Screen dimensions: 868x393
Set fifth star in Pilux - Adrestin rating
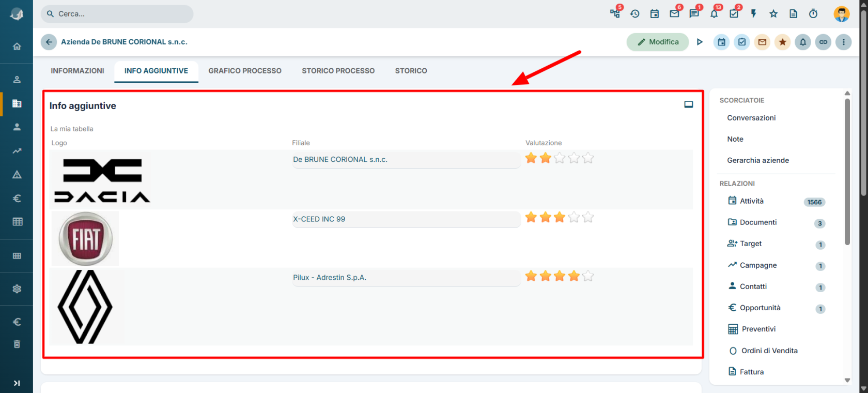pyautogui.click(x=588, y=276)
